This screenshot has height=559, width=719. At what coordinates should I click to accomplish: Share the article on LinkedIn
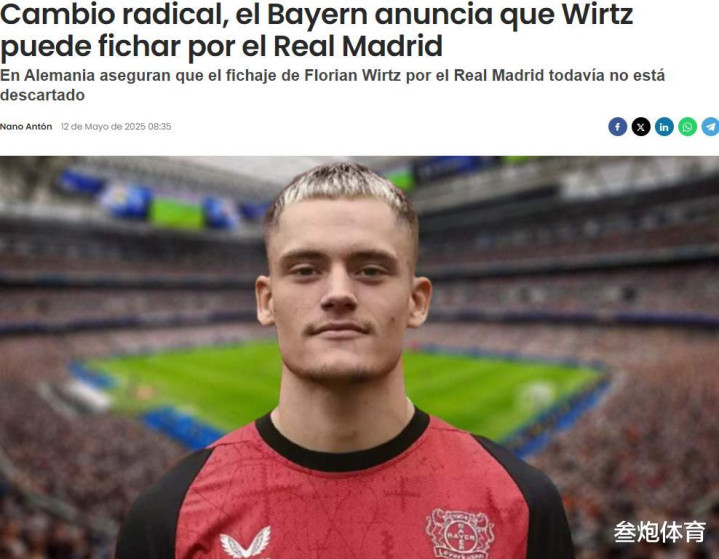[x=664, y=127]
